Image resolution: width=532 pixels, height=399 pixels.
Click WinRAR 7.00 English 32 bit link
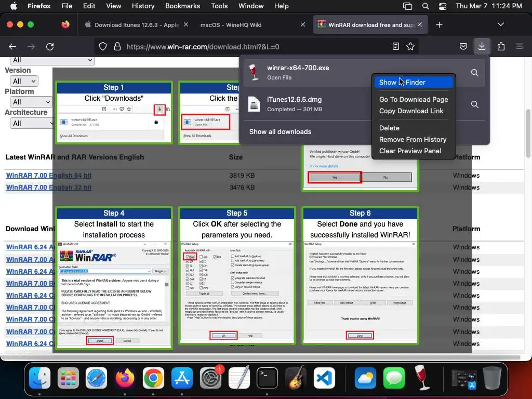pos(49,187)
